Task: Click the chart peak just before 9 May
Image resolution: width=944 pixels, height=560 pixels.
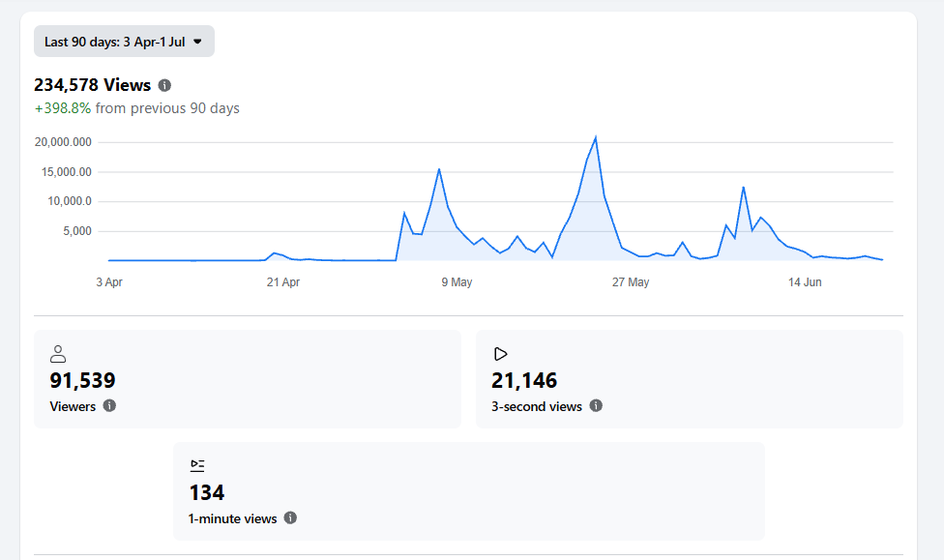Action: pyautogui.click(x=439, y=169)
